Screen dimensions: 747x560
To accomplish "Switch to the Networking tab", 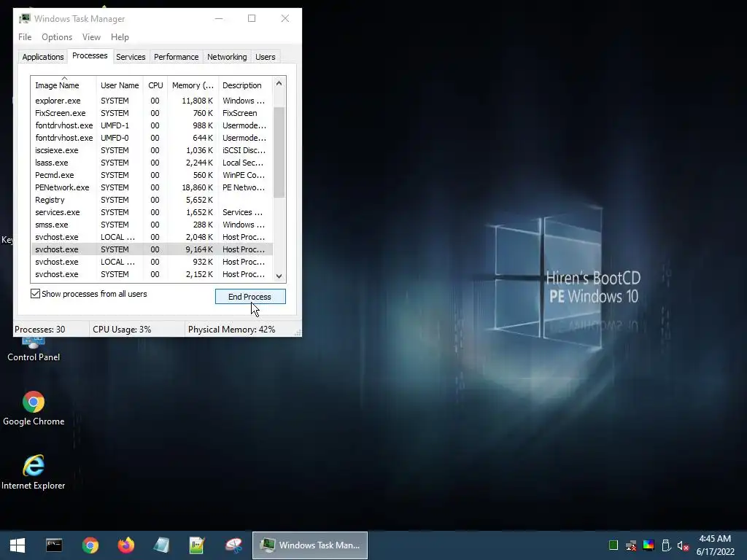I will (227, 57).
